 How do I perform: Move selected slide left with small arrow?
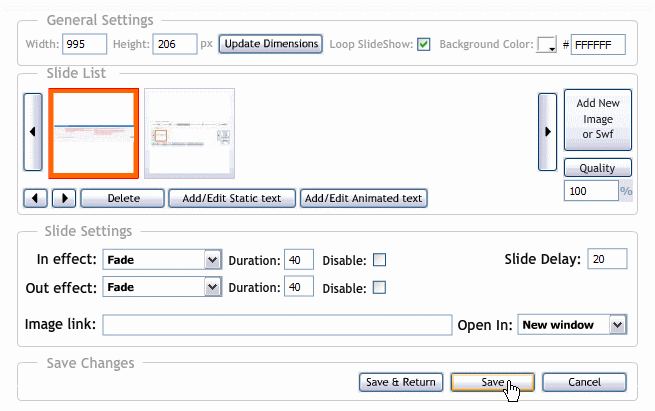pos(35,198)
